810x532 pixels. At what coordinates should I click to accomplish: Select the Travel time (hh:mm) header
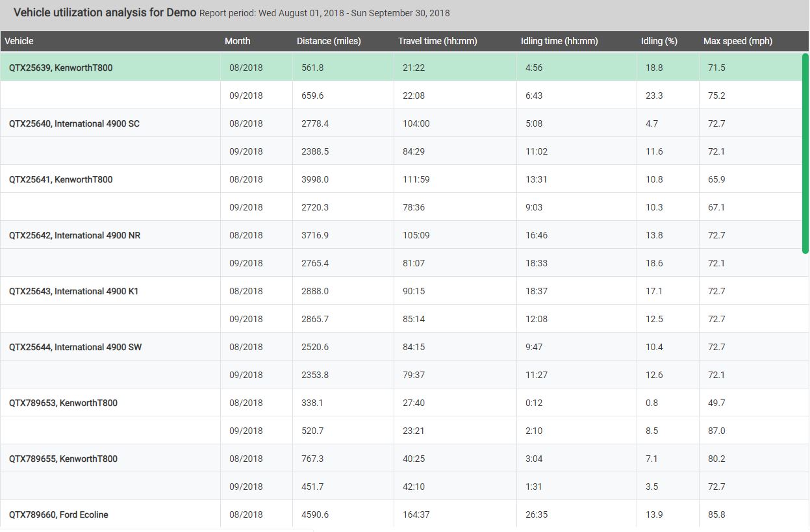point(437,41)
